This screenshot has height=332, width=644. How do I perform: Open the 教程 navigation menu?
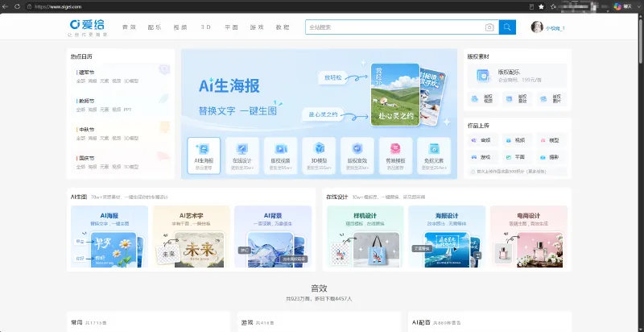(283, 27)
